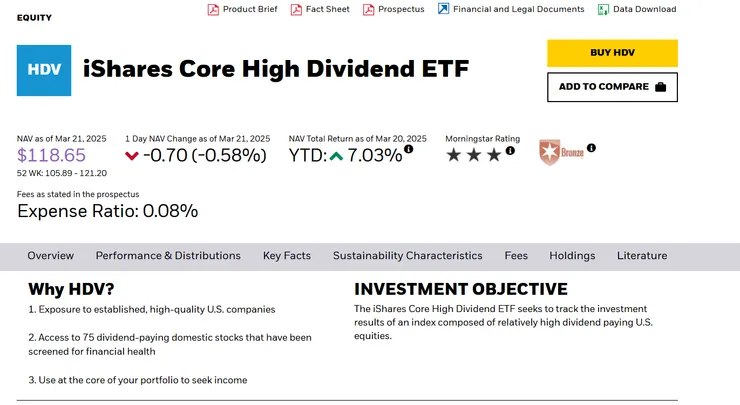Click the Data Download spreadsheet icon
Image resolution: width=740 pixels, height=405 pixels.
click(x=603, y=10)
